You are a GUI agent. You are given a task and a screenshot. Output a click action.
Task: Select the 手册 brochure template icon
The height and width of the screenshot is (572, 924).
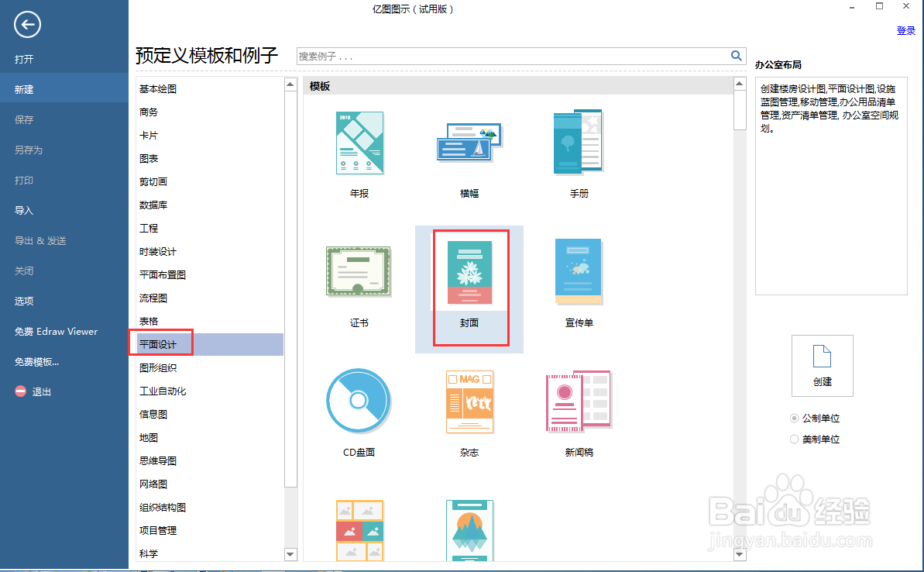578,142
